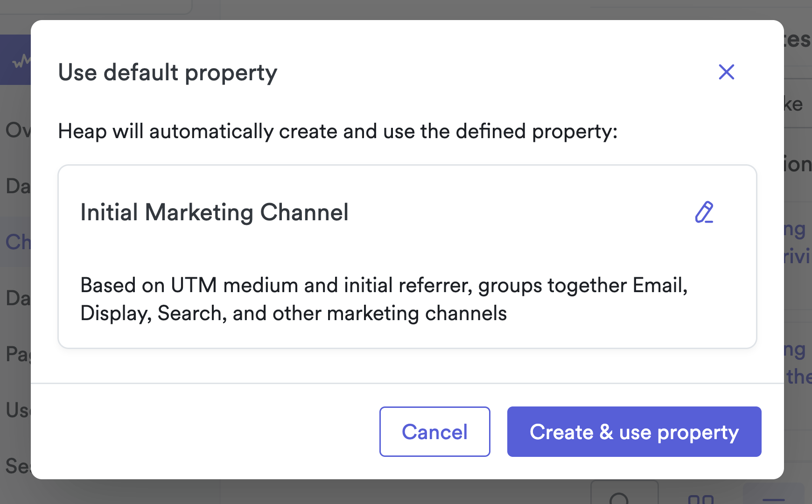Navigate to the Ses sidebar item
Image resolution: width=812 pixels, height=504 pixels.
point(17,466)
